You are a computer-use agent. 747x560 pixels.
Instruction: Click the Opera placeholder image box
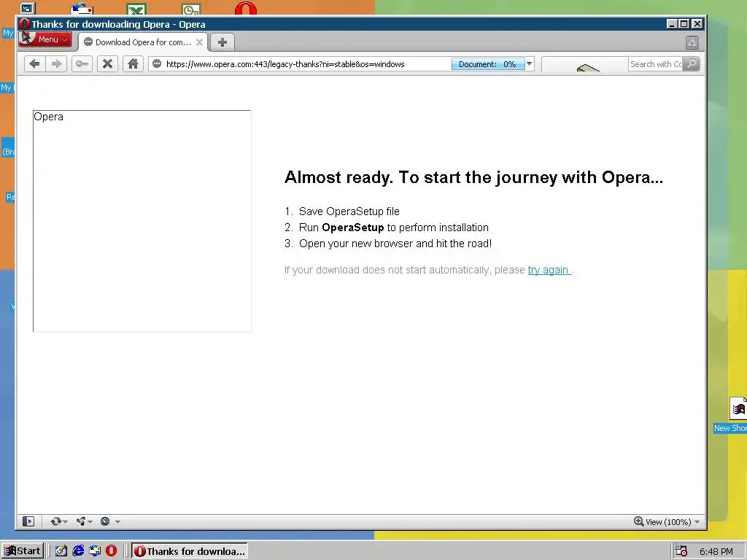142,221
